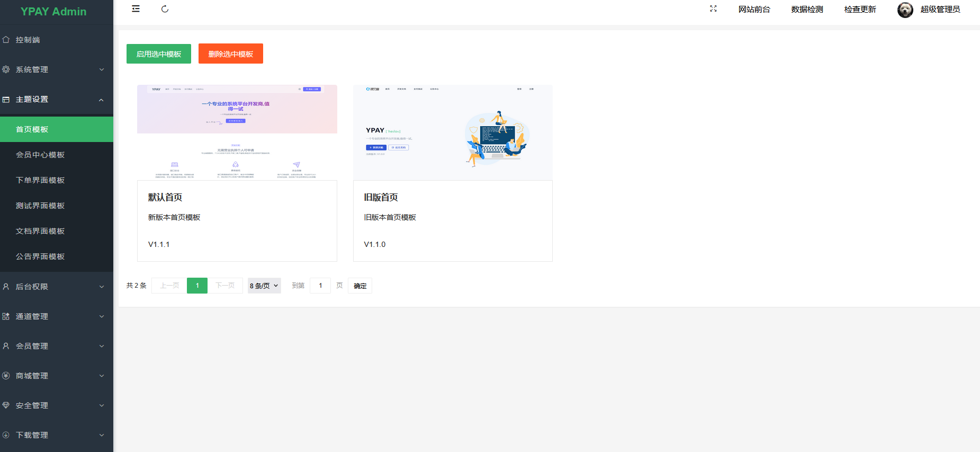Select the 默认首页 template preview image
Screen dimensions: 980x452
[x=237, y=132]
